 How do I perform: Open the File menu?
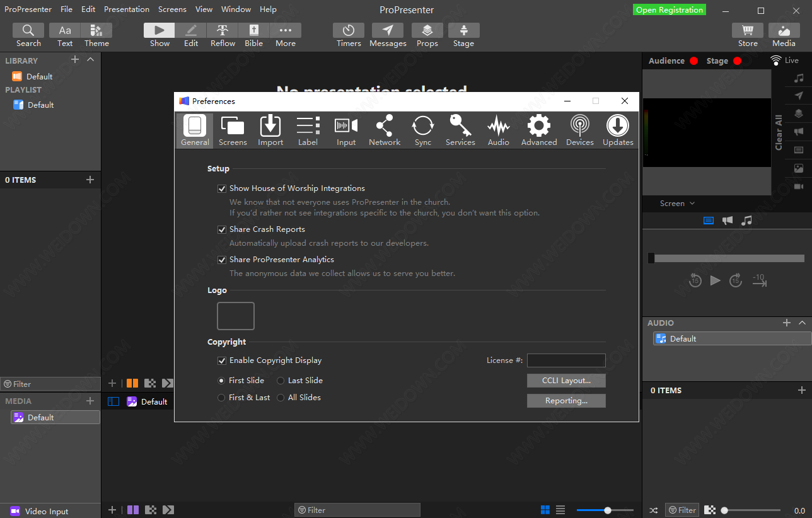(66, 9)
